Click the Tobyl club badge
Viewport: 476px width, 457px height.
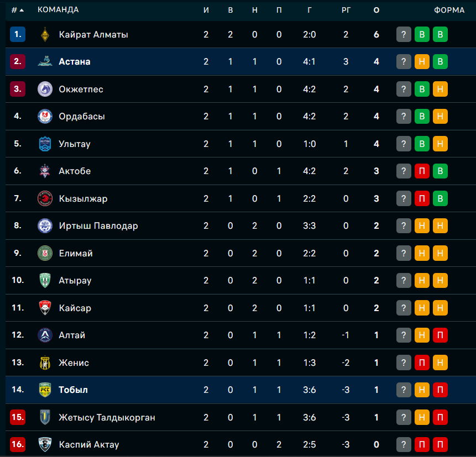(45, 390)
